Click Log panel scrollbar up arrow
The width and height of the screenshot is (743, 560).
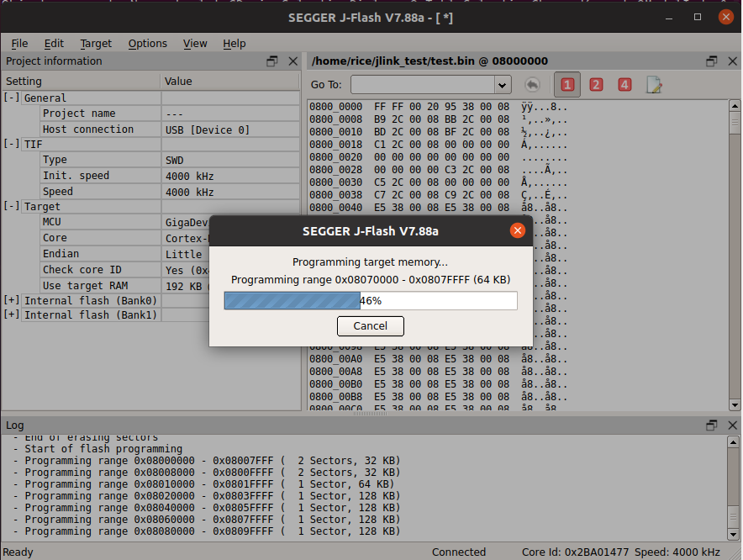tap(733, 442)
